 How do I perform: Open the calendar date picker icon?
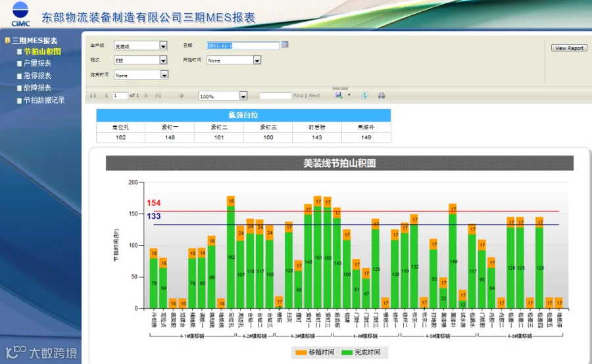click(x=285, y=45)
